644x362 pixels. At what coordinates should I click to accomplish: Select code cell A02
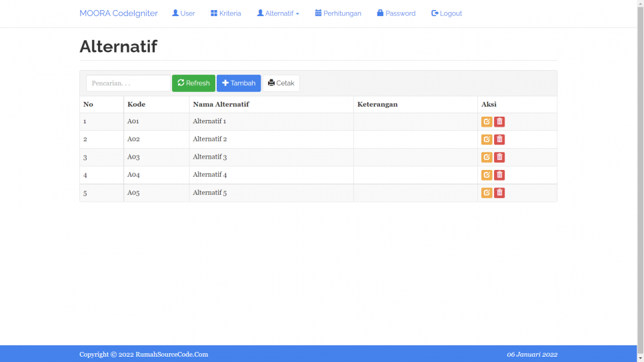pos(156,139)
